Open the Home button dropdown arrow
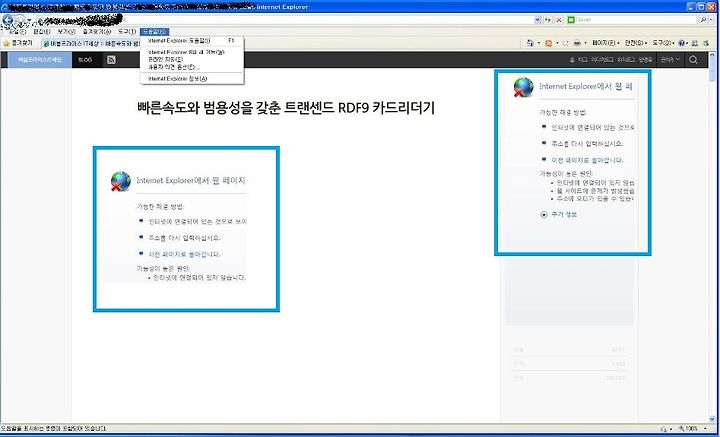This screenshot has height=437, width=720. coord(539,43)
